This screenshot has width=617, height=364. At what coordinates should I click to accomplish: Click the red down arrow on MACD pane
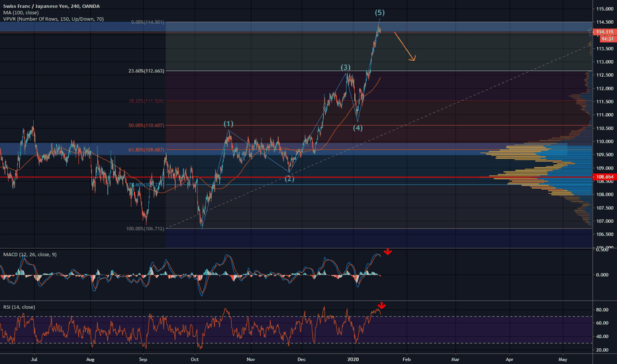point(387,251)
